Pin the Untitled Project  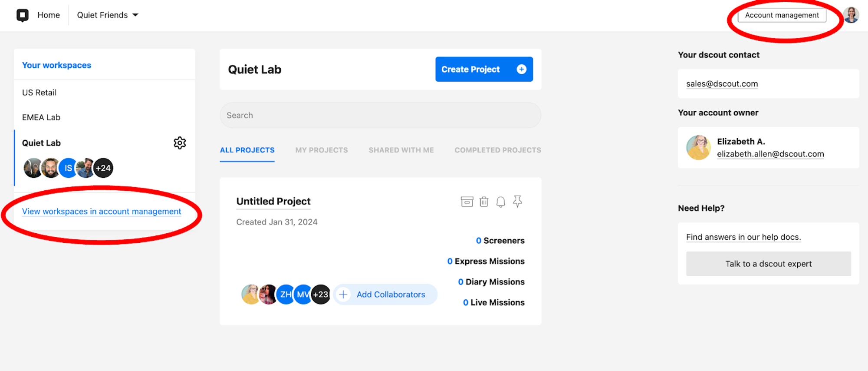point(517,202)
